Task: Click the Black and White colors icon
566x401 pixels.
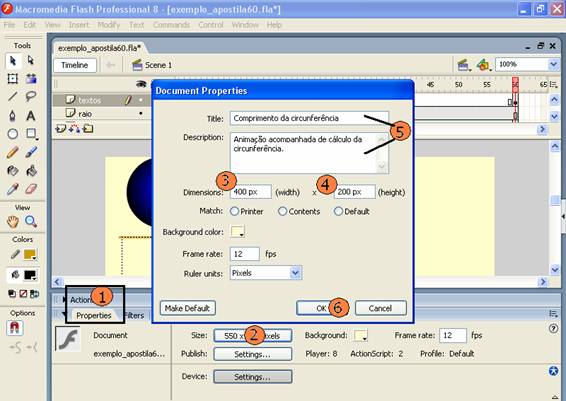Action: [x=12, y=294]
